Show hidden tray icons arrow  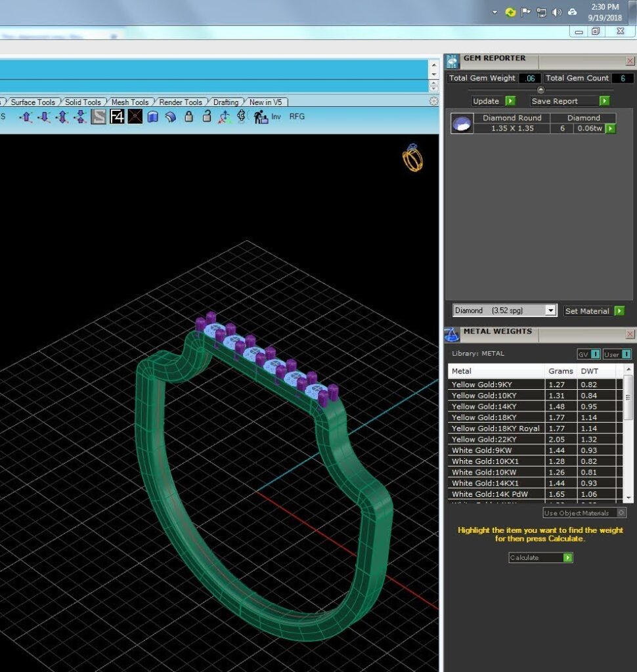(494, 12)
